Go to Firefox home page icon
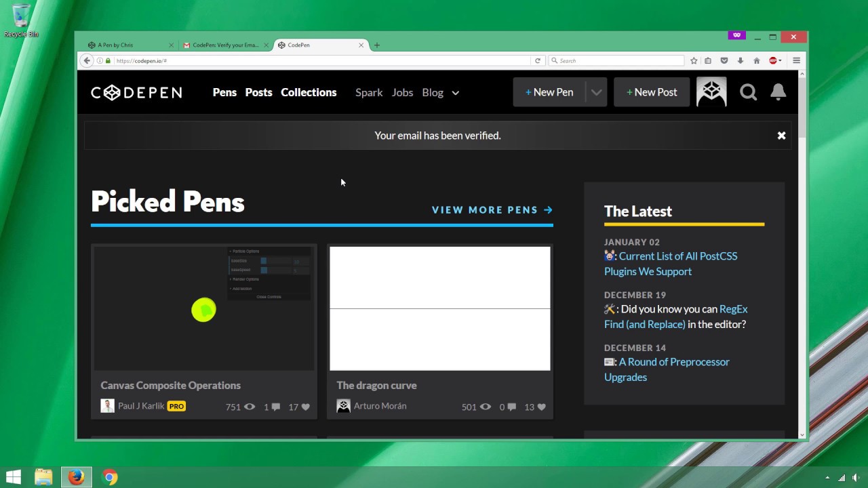 (x=757, y=60)
